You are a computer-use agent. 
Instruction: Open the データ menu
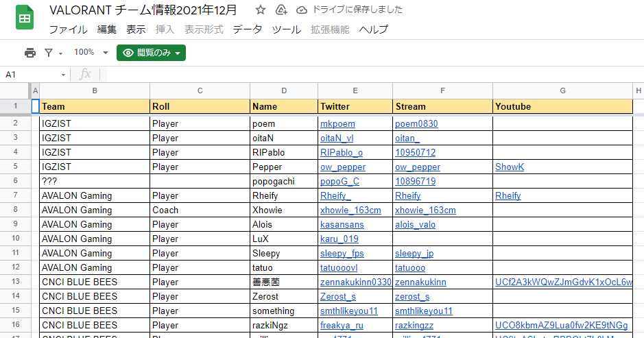pos(248,29)
